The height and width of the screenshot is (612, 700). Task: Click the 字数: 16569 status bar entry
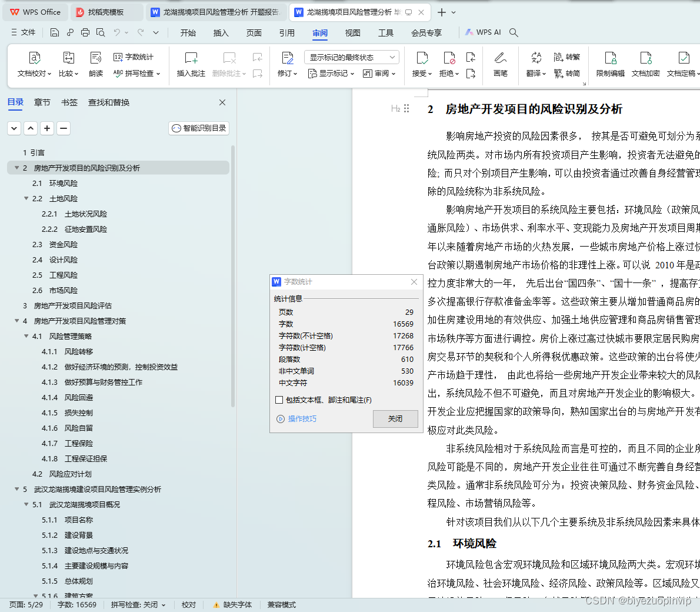tap(77, 604)
